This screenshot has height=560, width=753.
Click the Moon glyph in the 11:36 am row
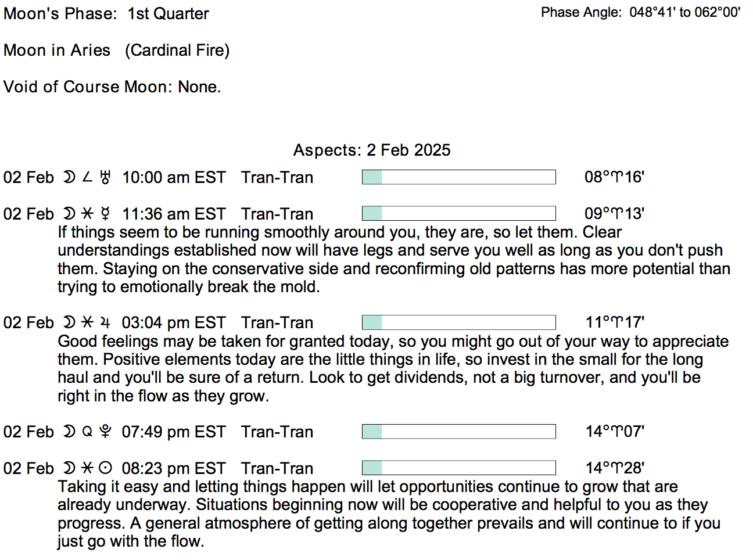(69, 214)
